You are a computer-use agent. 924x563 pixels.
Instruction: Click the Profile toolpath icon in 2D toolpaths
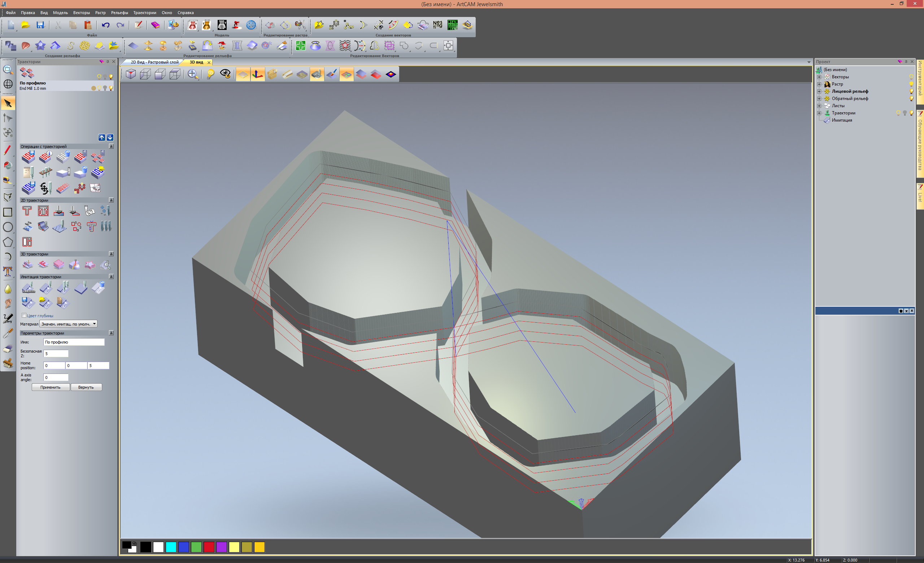click(x=27, y=211)
